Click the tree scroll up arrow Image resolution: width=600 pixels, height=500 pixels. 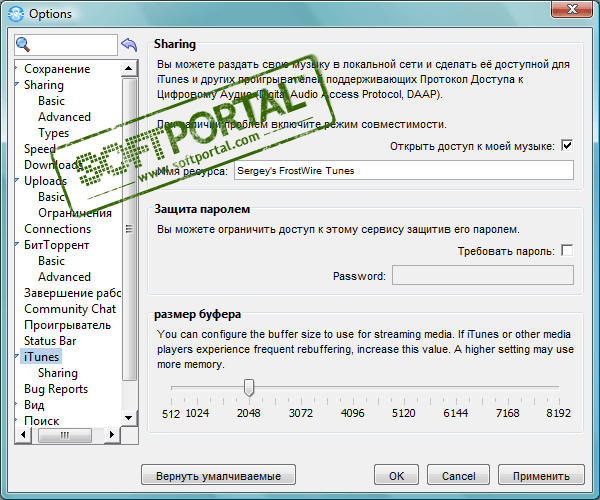129,69
